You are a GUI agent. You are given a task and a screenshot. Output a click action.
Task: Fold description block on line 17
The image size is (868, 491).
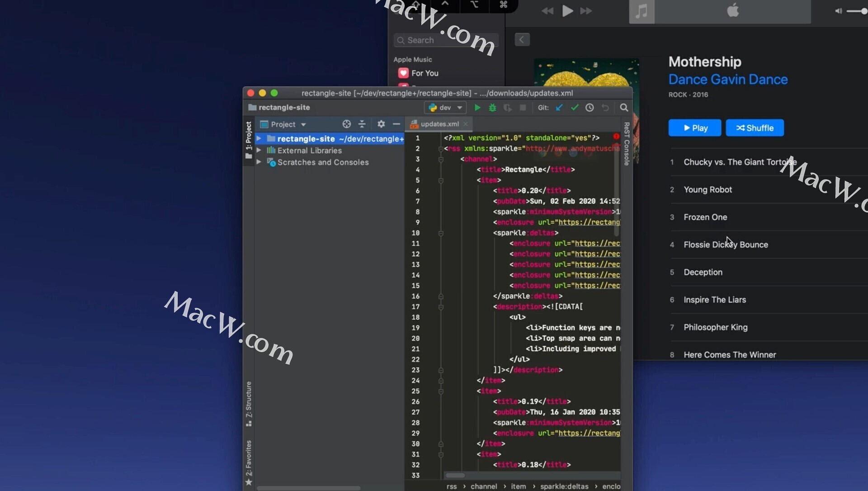click(441, 307)
